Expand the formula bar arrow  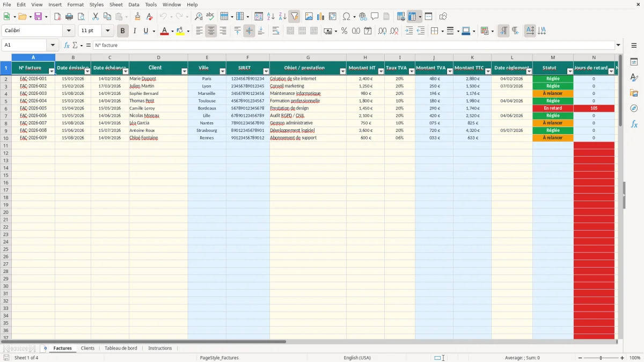click(618, 46)
